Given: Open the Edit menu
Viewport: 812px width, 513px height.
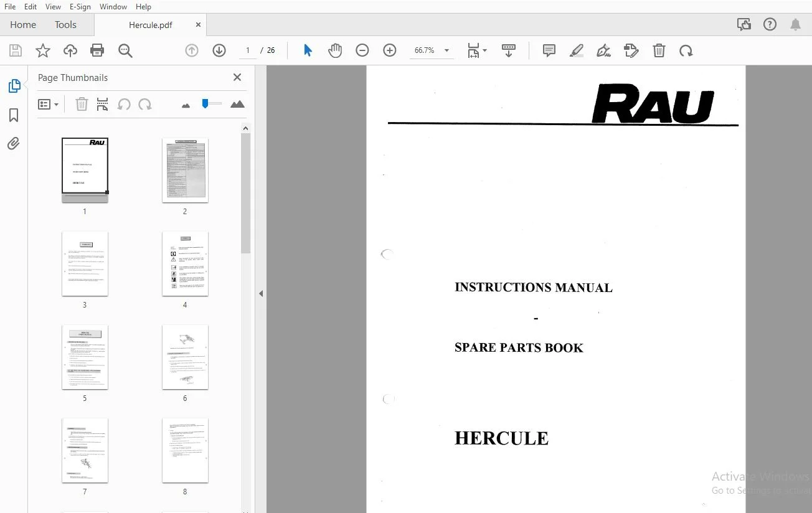Looking at the screenshot, I should [x=31, y=7].
